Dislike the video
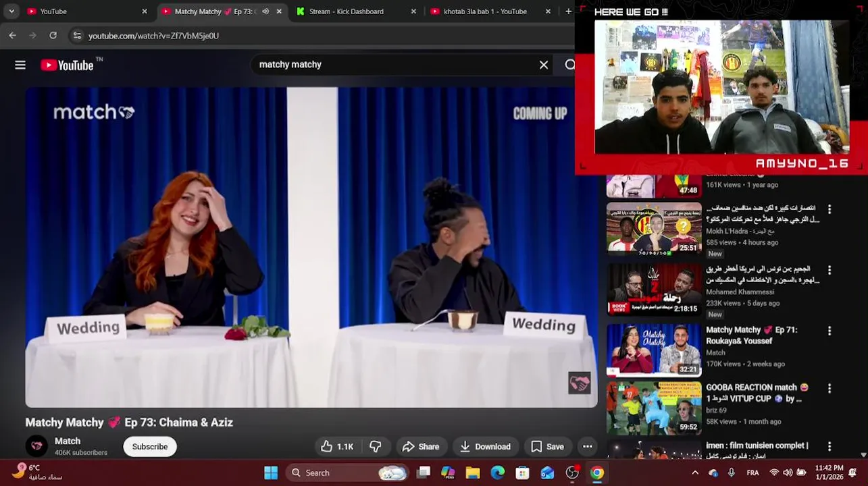Screen dimensions: 868x486 tap(376, 447)
